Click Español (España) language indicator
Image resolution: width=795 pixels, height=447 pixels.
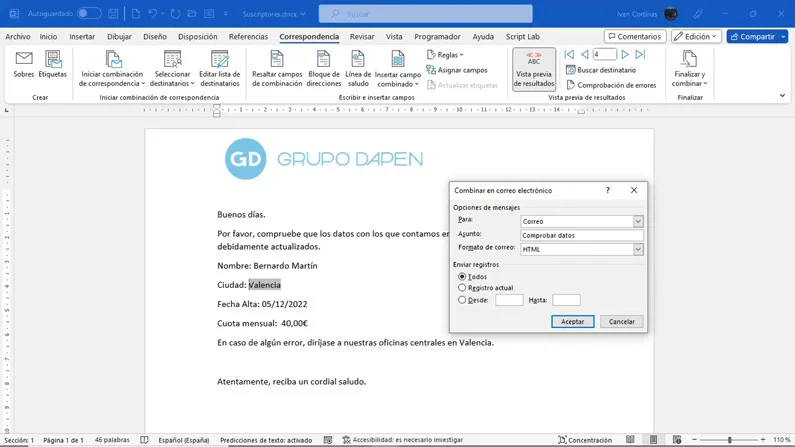coord(184,440)
